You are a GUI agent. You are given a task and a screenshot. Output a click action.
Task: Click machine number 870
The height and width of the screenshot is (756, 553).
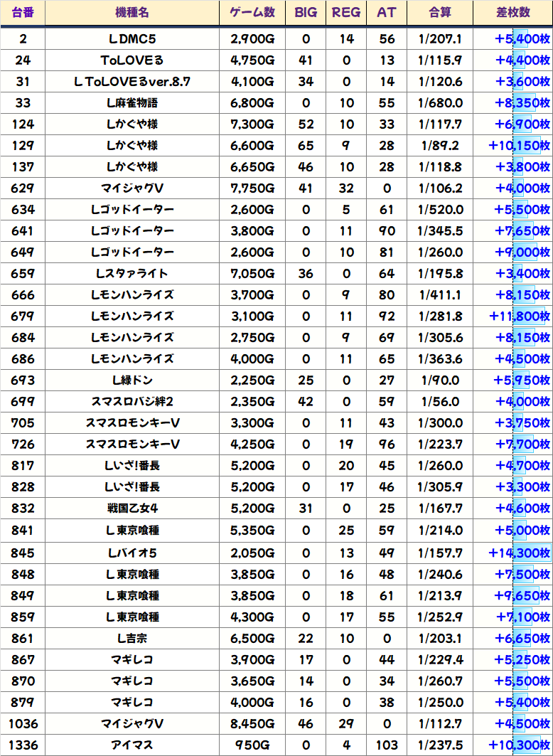[23, 681]
